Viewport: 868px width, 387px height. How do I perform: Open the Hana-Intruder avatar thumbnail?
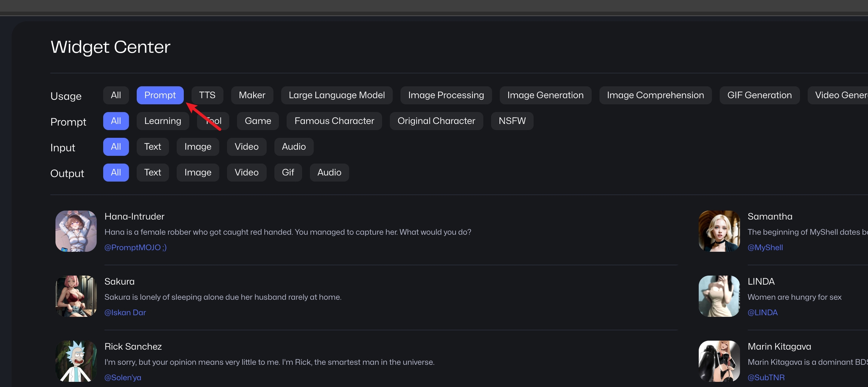[76, 231]
